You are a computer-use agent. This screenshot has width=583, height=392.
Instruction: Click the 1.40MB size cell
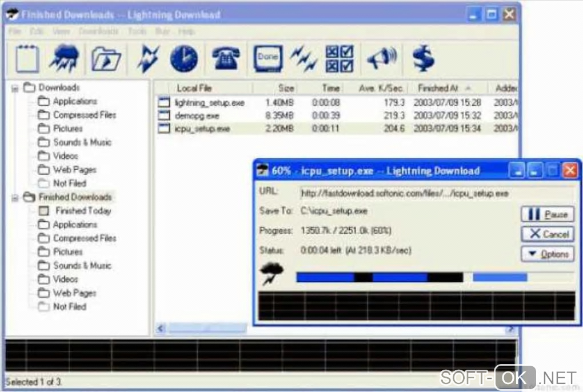point(279,102)
